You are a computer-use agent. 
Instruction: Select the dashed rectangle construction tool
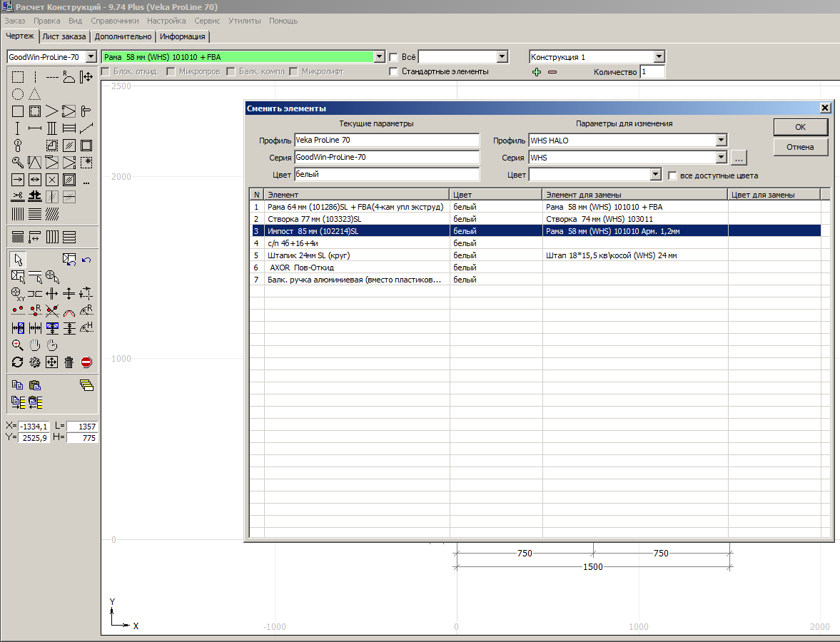(18, 77)
